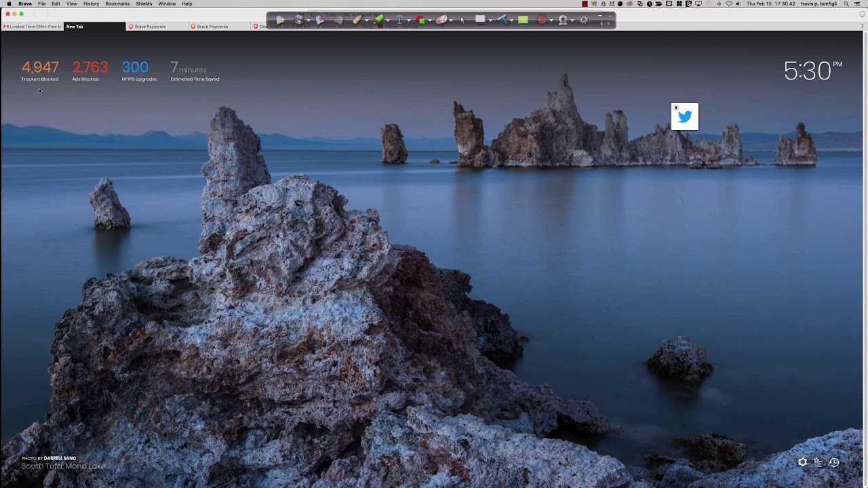Click photo credit Darrell Sano link

point(60,458)
